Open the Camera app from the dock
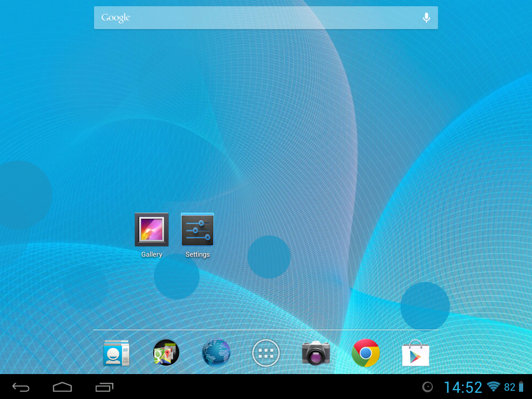Image resolution: width=532 pixels, height=399 pixels. [x=316, y=353]
